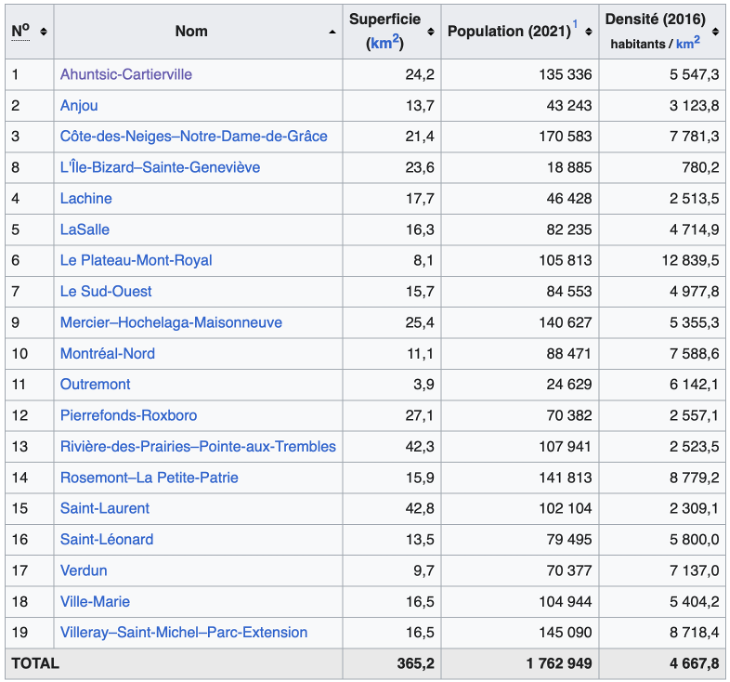730x682 pixels.
Task: Open the Le Plateau-Mont-Royal link
Action: [x=136, y=260]
